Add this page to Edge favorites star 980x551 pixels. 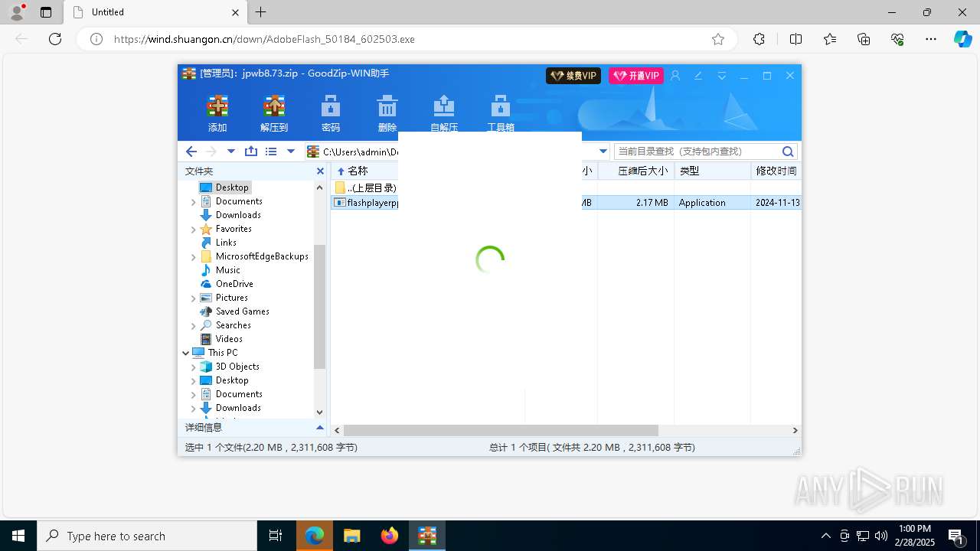718,39
